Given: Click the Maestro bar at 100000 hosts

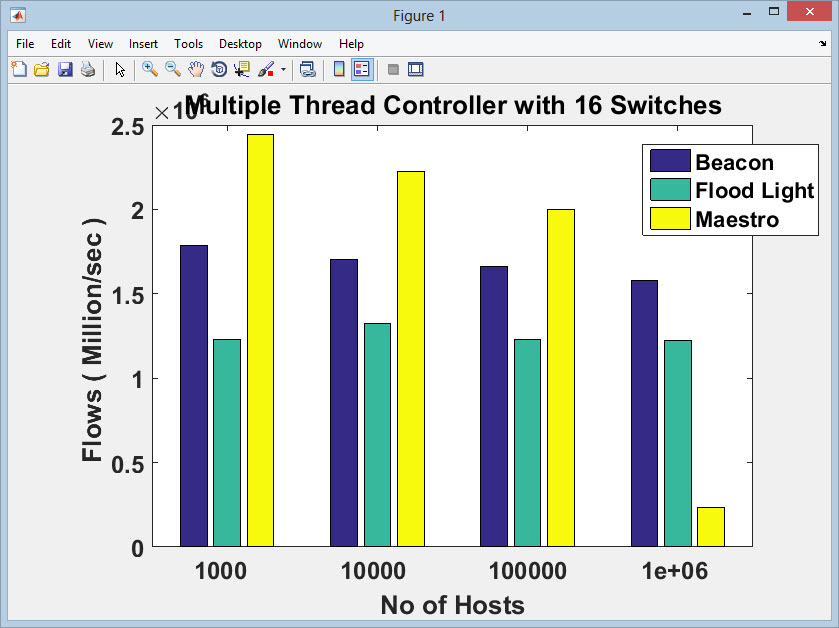Looking at the screenshot, I should tap(561, 378).
